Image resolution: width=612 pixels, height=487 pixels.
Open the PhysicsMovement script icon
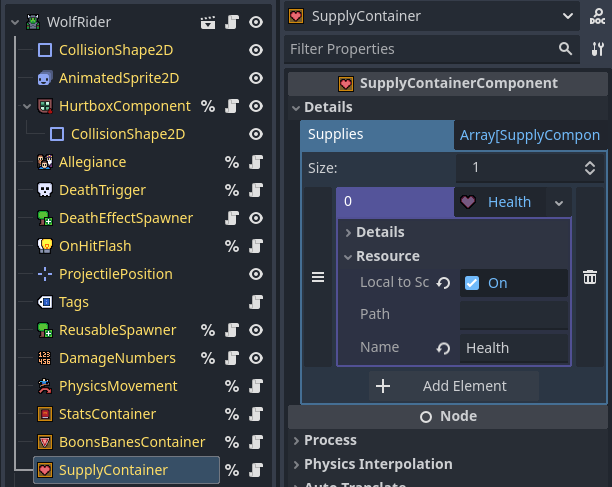click(256, 386)
